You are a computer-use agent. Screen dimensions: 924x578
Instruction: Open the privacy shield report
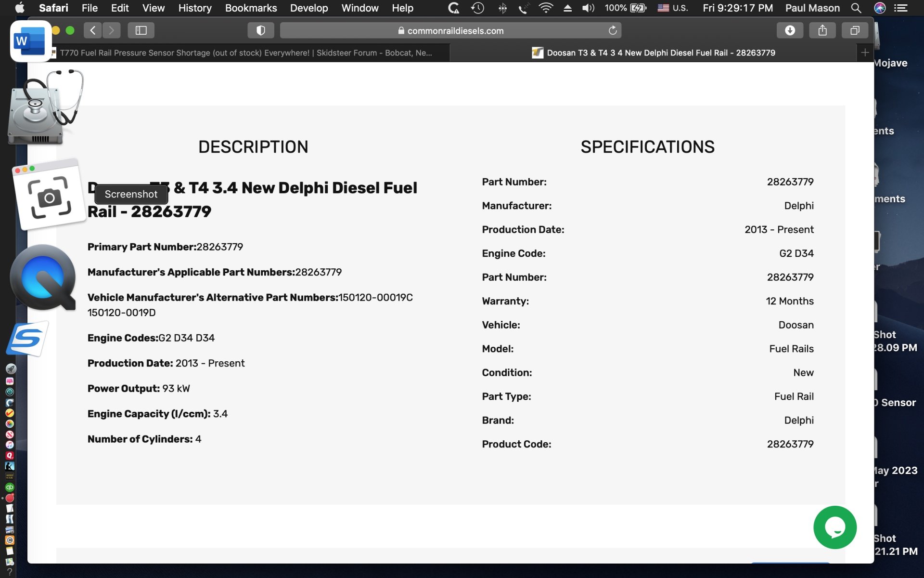[x=261, y=30]
